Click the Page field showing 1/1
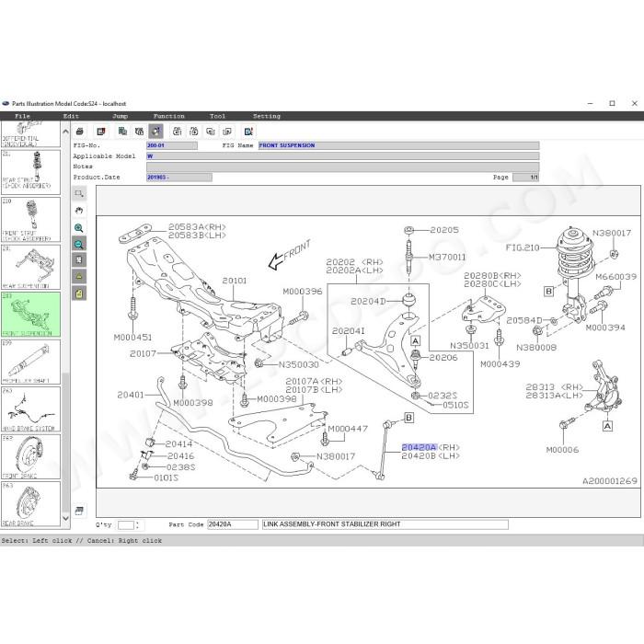This screenshot has width=644, height=644. [x=525, y=178]
